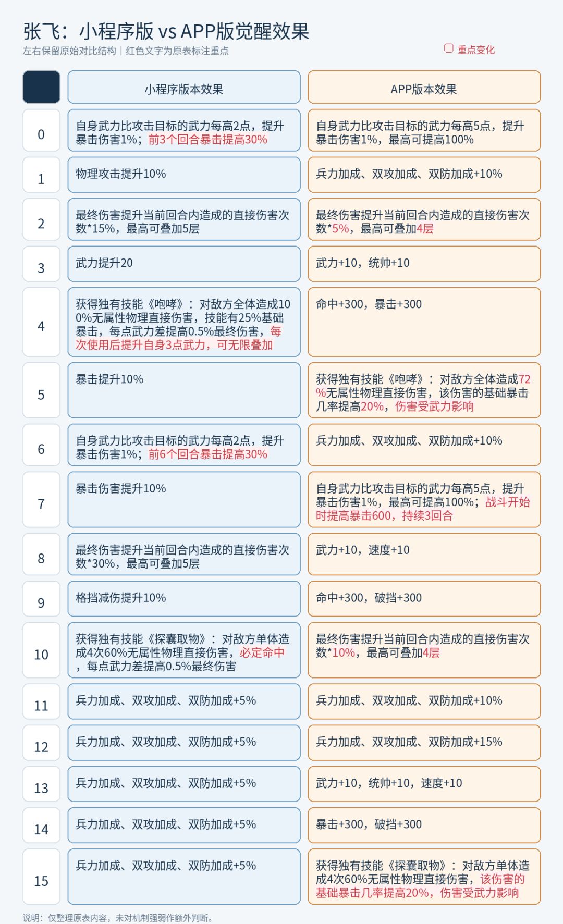This screenshot has height=924, width=563.
Task: Click the cell 武力+10，统帅+10，速度+10
Action: coord(424,784)
